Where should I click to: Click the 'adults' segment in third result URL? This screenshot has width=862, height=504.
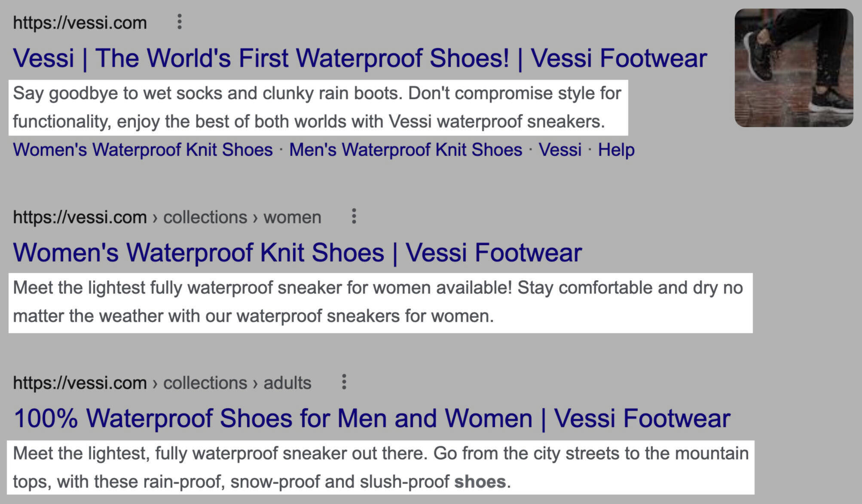(287, 383)
